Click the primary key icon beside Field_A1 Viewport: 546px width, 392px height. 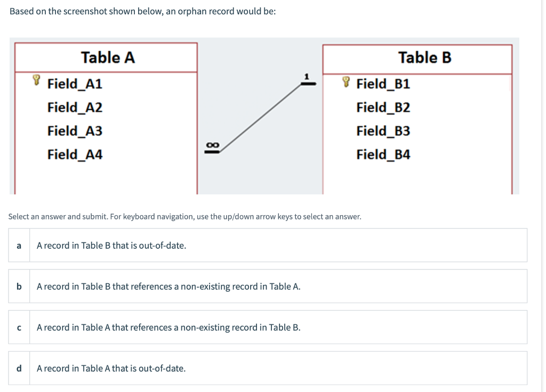click(36, 81)
